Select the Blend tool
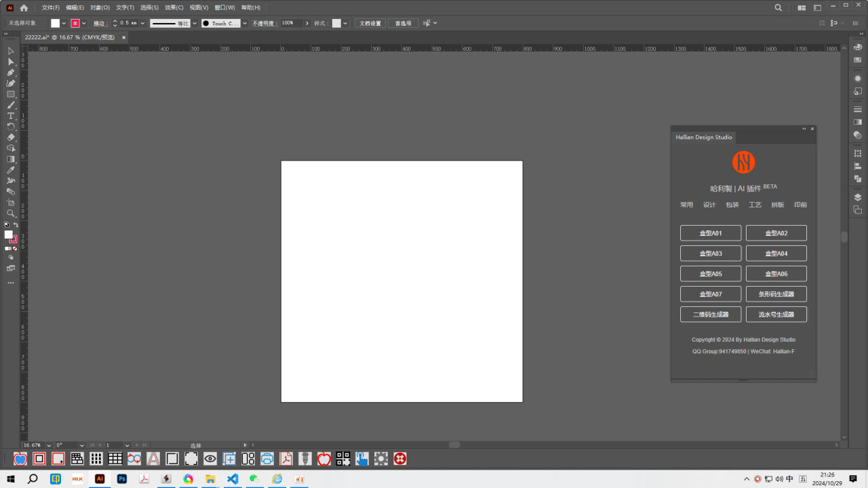This screenshot has height=488, width=868. [x=11, y=192]
